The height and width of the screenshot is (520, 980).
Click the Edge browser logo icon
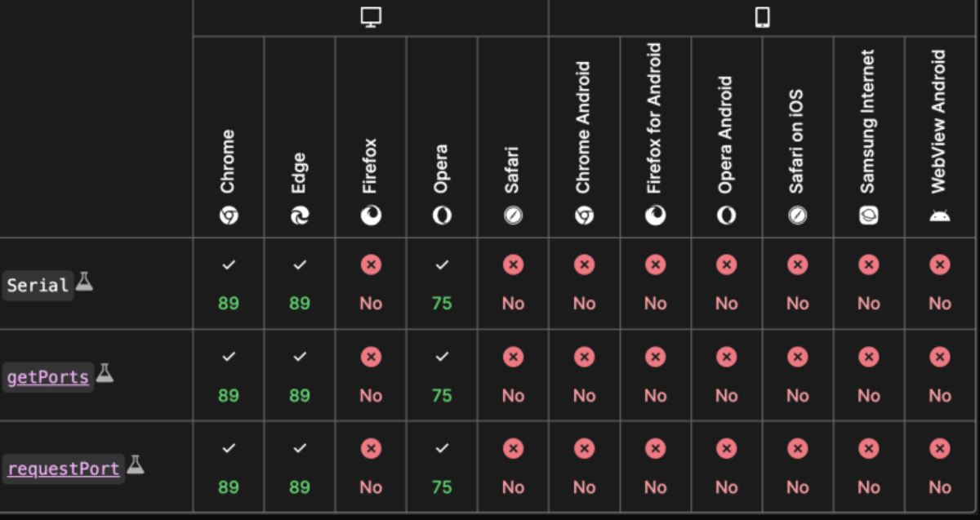pyautogui.click(x=300, y=216)
